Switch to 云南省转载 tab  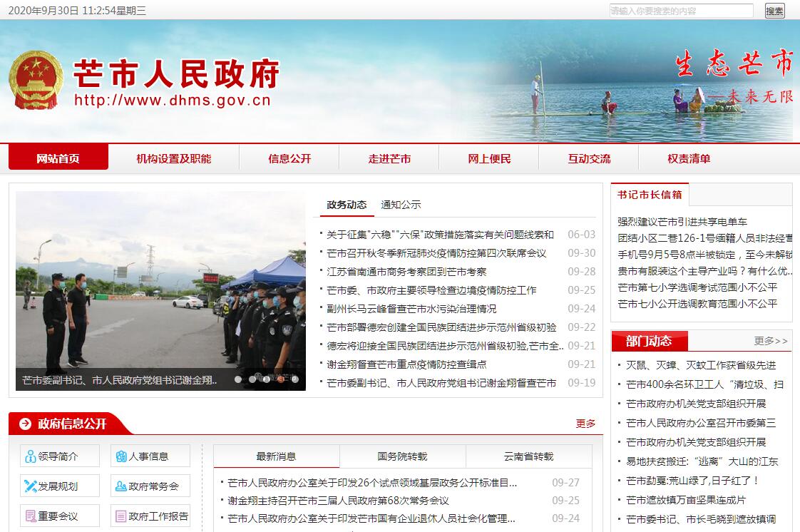[528, 456]
